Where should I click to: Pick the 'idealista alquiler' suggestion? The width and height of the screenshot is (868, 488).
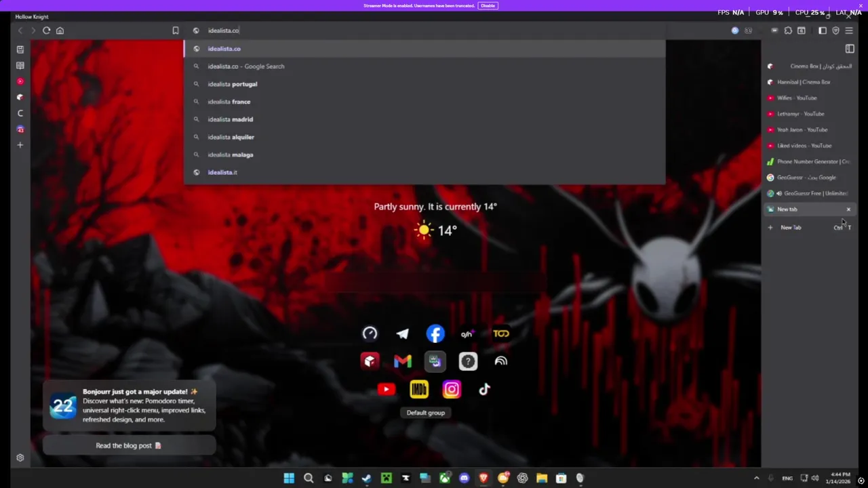(x=425, y=137)
